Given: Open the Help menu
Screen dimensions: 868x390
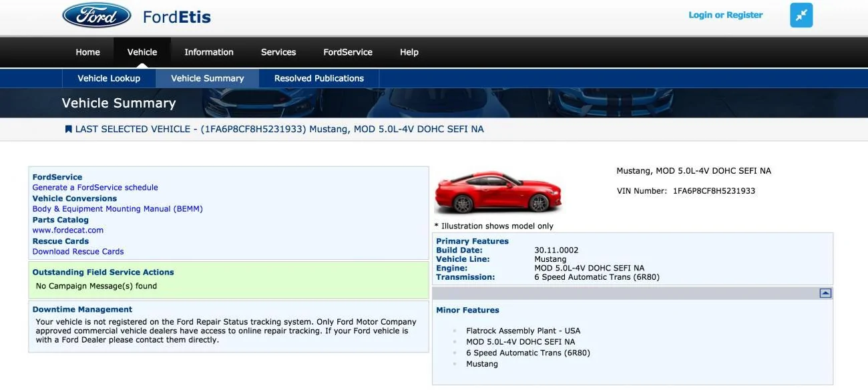Looking at the screenshot, I should tap(409, 52).
